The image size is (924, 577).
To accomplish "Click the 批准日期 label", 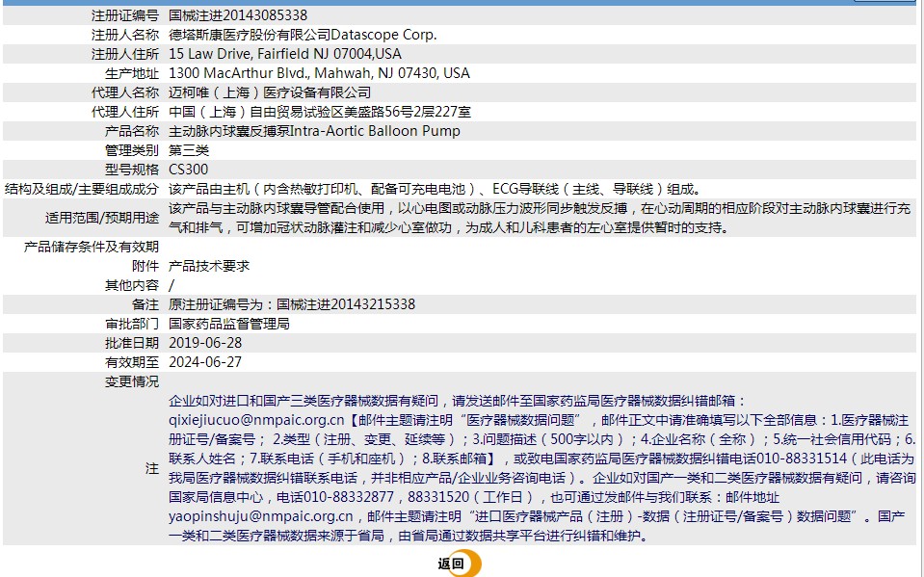I will (x=132, y=343).
